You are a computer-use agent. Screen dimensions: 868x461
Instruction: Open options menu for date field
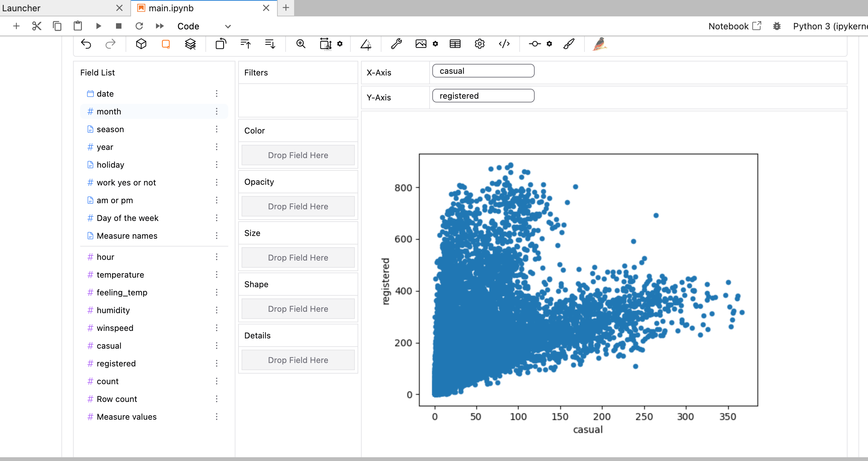(x=217, y=94)
